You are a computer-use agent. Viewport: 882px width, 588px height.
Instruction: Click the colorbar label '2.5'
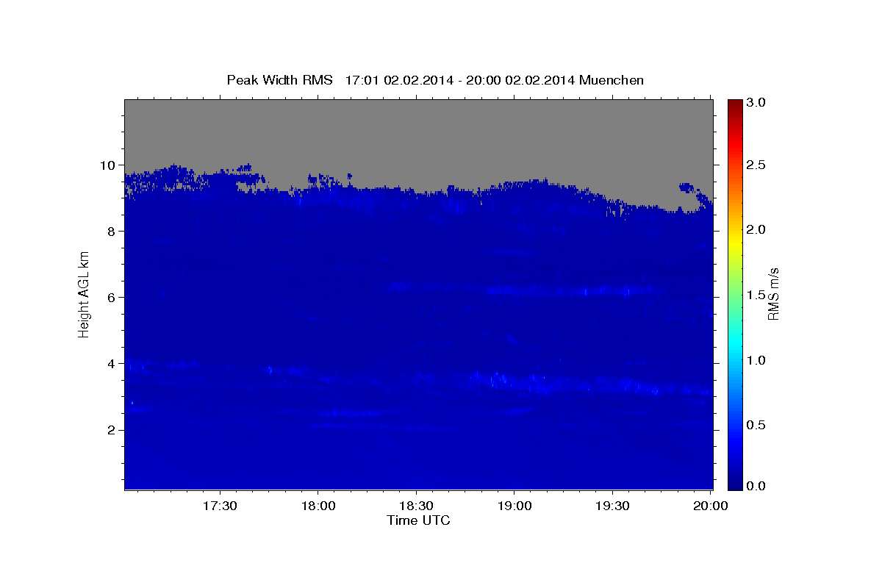[x=757, y=165]
